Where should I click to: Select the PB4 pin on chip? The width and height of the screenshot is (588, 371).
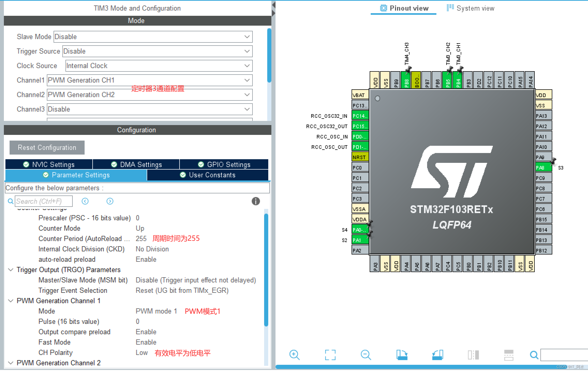point(458,80)
